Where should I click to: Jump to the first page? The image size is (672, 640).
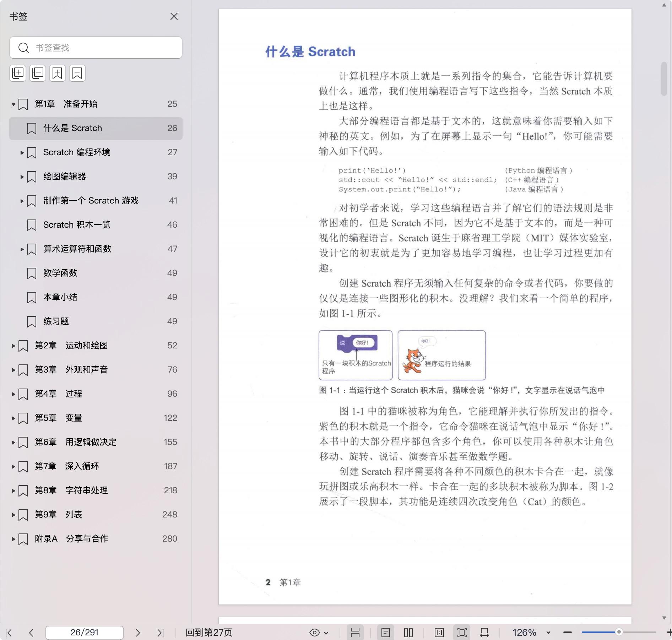click(x=9, y=633)
